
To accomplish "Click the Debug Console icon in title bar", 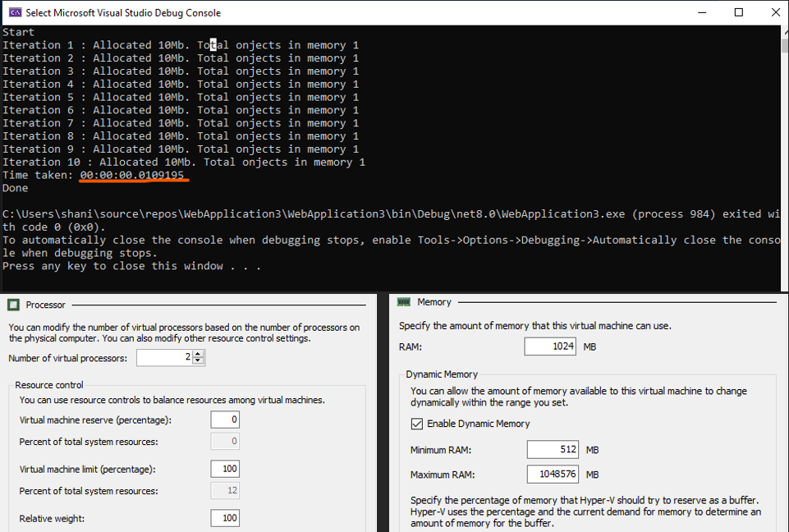I will coord(14,12).
